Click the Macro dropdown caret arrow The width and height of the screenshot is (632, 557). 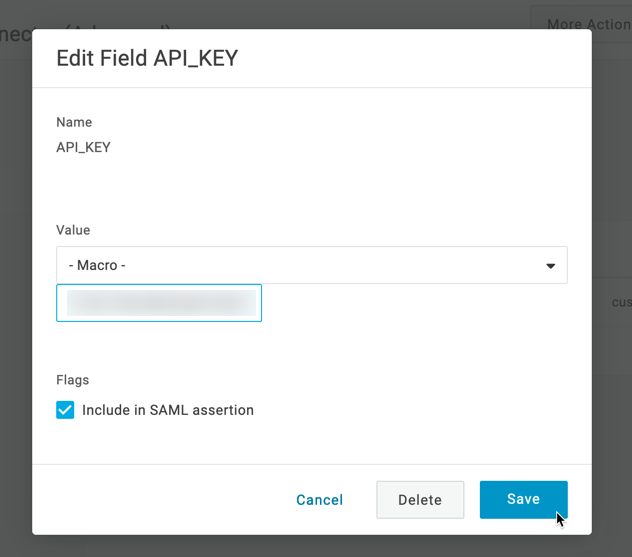pos(550,266)
